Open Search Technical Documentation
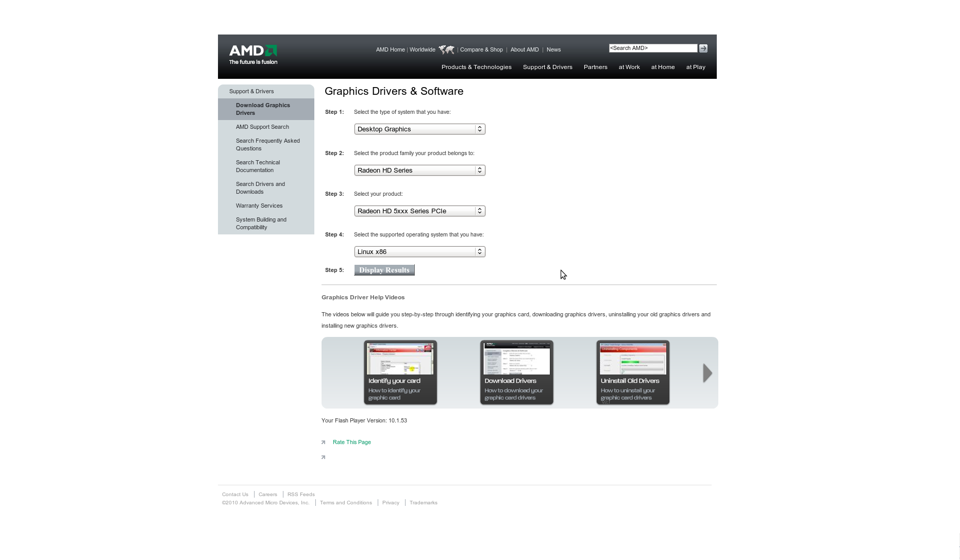960x560 pixels. coord(258,166)
